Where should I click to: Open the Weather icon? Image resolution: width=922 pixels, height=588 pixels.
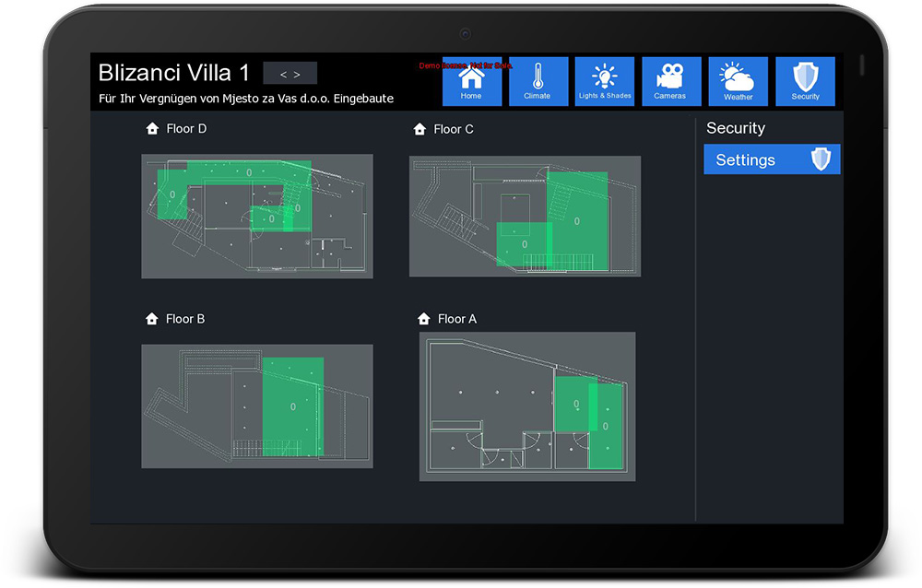[x=738, y=81]
